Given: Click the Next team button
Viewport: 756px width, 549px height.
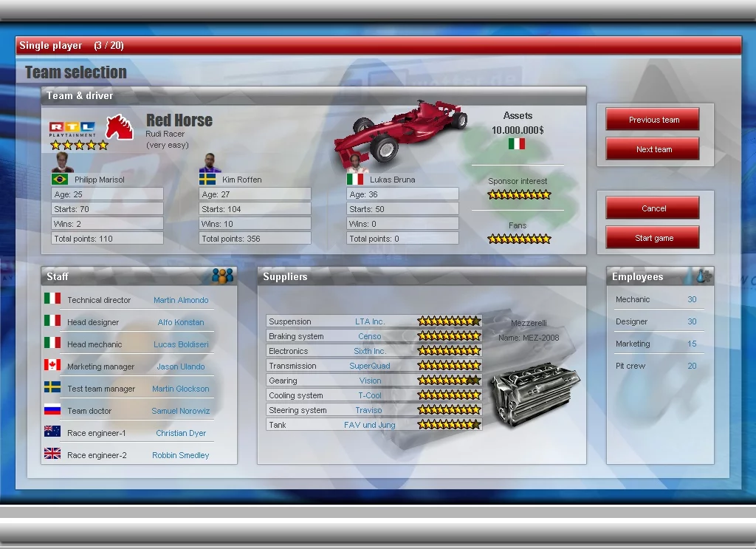Looking at the screenshot, I should 652,149.
